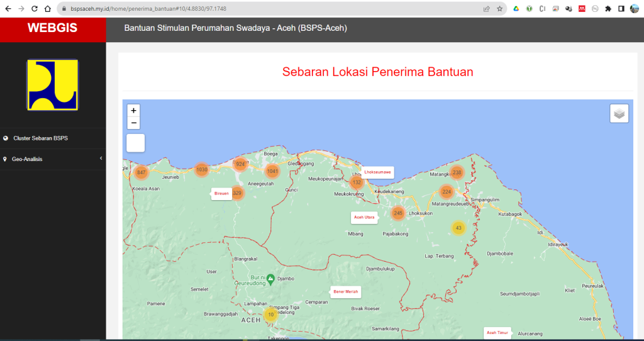
Task: Click the 245 cluster marker
Action: 398,213
